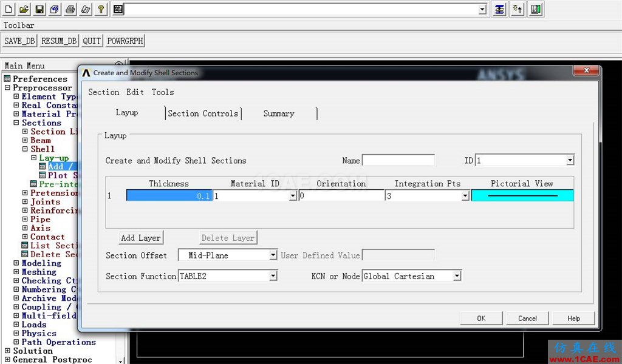Click the icon beside Pre-integrated item
The width and height of the screenshot is (622, 364).
(x=34, y=184)
